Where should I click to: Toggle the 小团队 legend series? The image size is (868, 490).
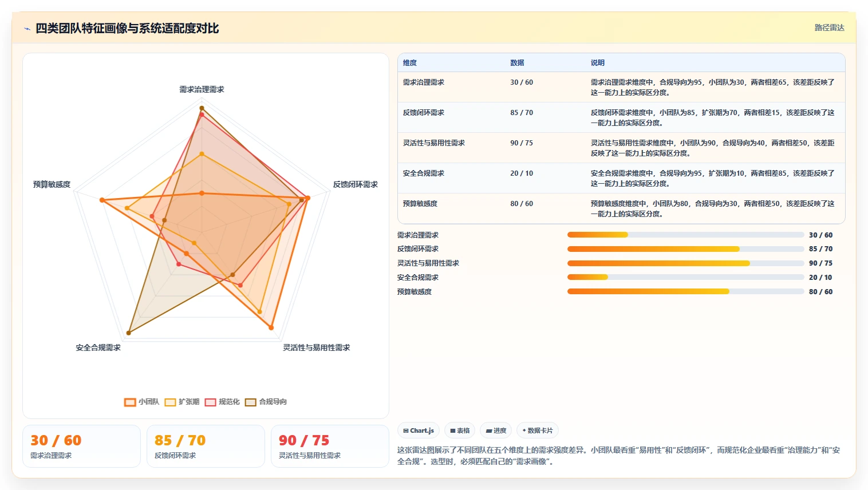pyautogui.click(x=142, y=402)
